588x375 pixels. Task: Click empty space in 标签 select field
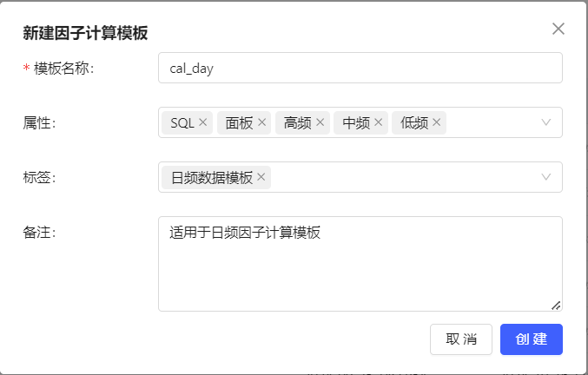pos(400,177)
